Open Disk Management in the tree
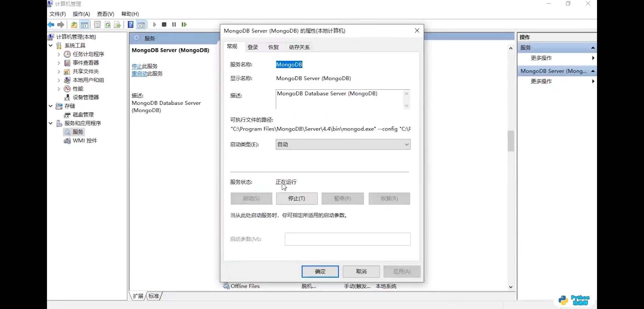The width and height of the screenshot is (644, 309). coord(83,114)
